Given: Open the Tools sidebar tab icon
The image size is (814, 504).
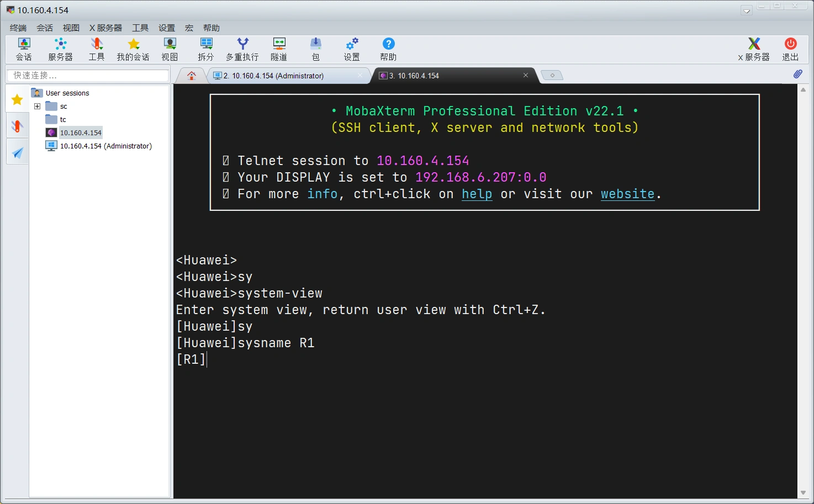Looking at the screenshot, I should [x=17, y=126].
